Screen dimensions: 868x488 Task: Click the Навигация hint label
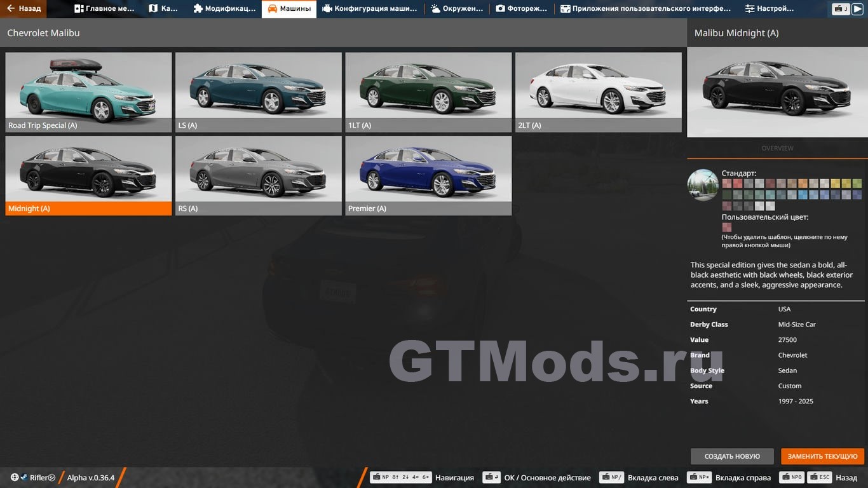click(454, 478)
